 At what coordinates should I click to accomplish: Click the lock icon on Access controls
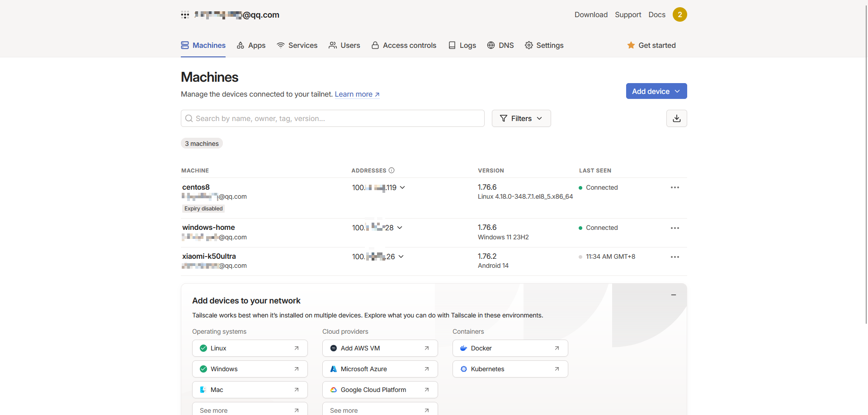375,45
